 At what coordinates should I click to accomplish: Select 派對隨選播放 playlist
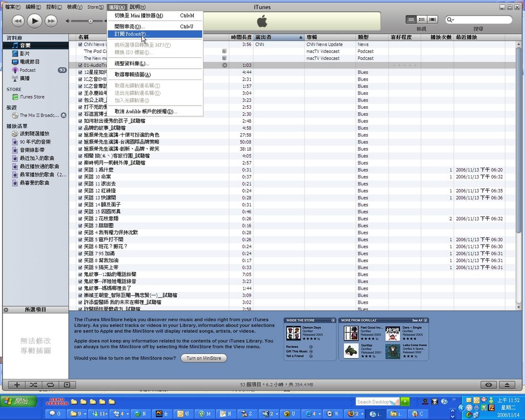tap(35, 134)
